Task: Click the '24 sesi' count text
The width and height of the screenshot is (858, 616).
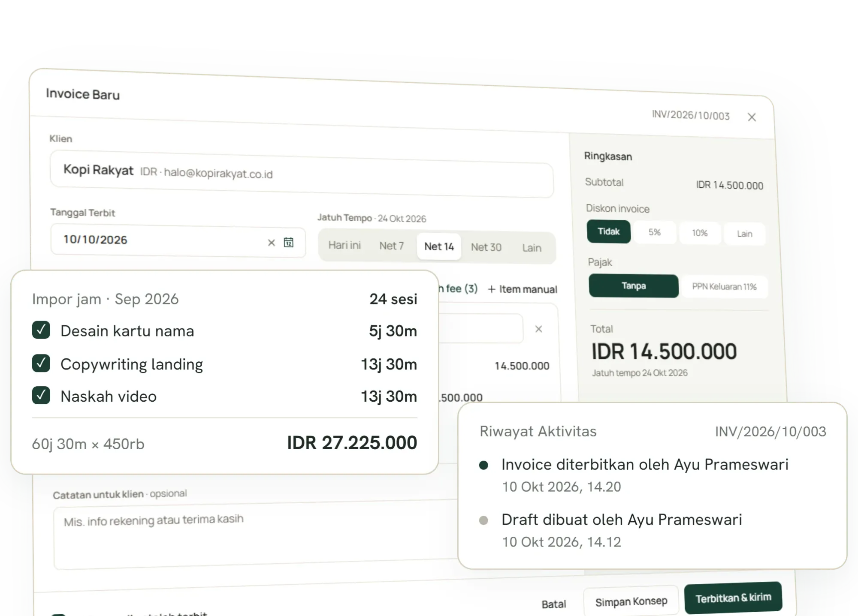Action: 393,299
